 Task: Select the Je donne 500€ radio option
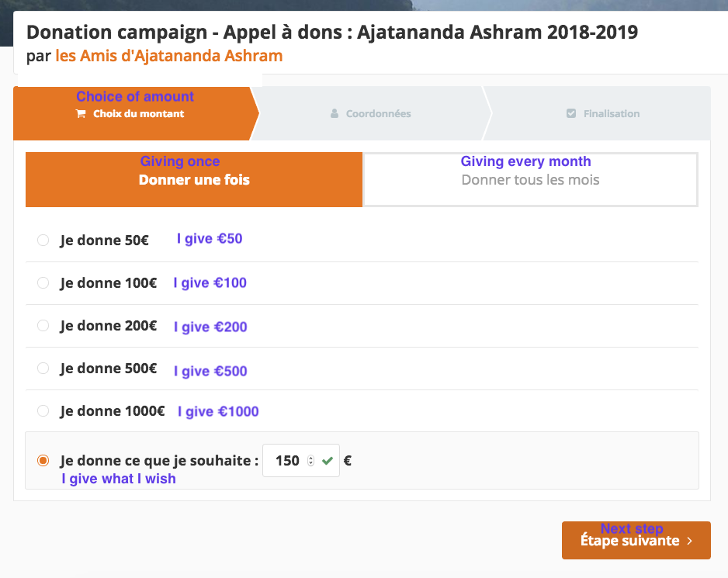pyautogui.click(x=43, y=369)
